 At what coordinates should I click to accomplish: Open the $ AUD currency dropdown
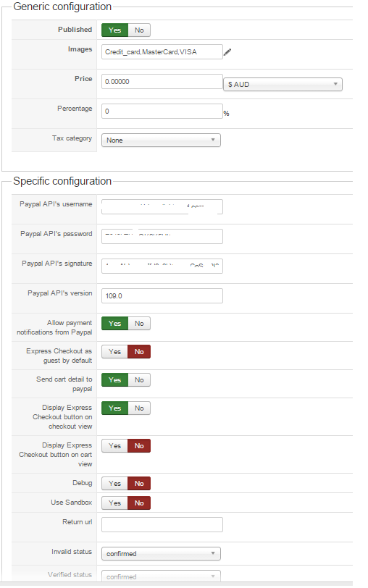point(283,85)
